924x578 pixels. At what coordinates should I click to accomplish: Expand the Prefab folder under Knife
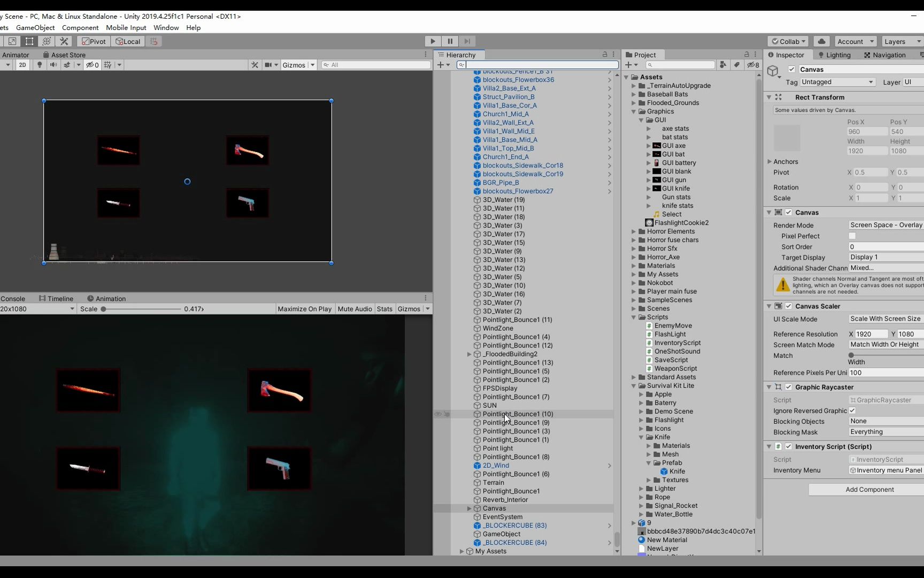(x=650, y=463)
